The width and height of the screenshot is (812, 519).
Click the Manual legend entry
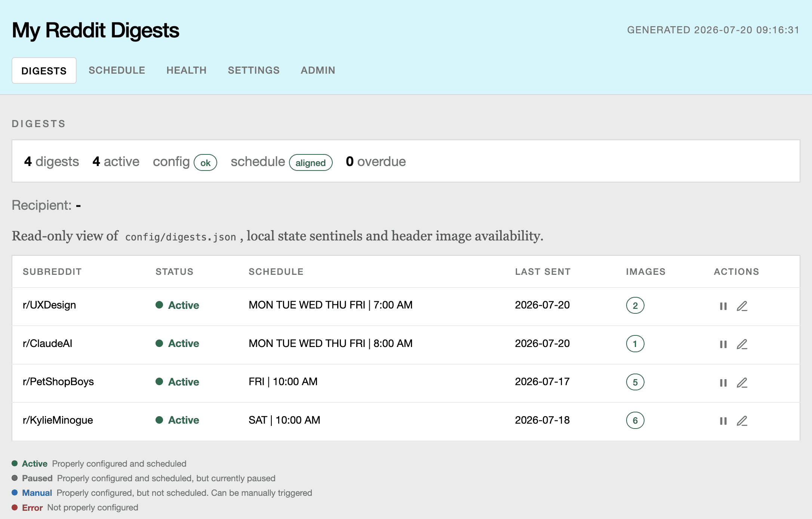162,493
